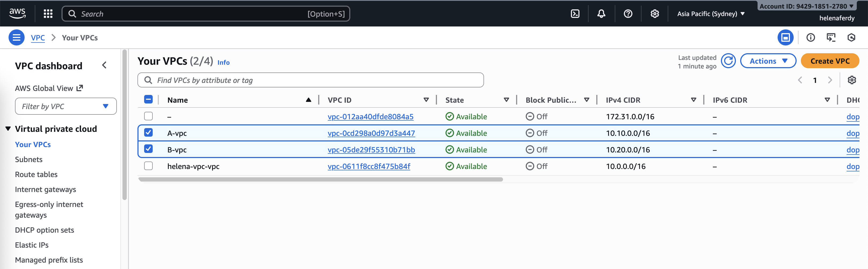This screenshot has height=269, width=868.
Task: Open the notifications bell
Action: point(601,14)
